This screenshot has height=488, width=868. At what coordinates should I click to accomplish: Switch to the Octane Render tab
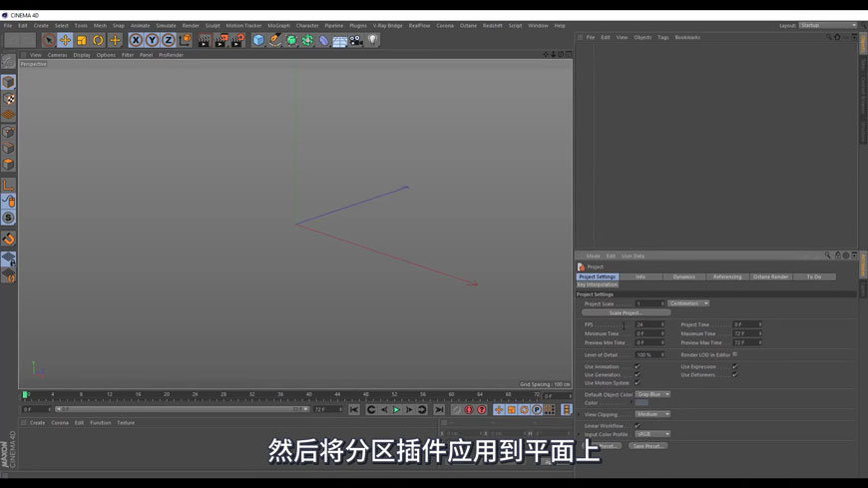tap(770, 276)
